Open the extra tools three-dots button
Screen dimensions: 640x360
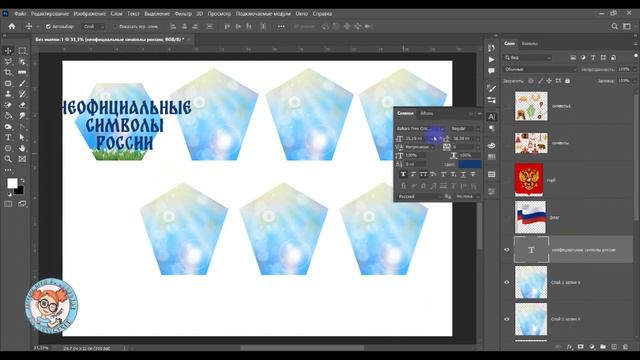tap(8, 170)
